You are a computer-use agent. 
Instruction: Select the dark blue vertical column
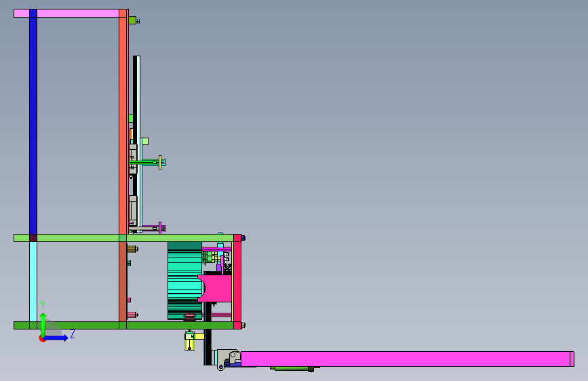point(33,122)
